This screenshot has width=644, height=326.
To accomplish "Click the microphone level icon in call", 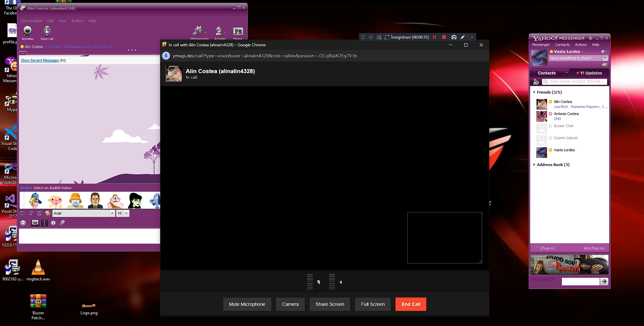I will click(x=319, y=282).
